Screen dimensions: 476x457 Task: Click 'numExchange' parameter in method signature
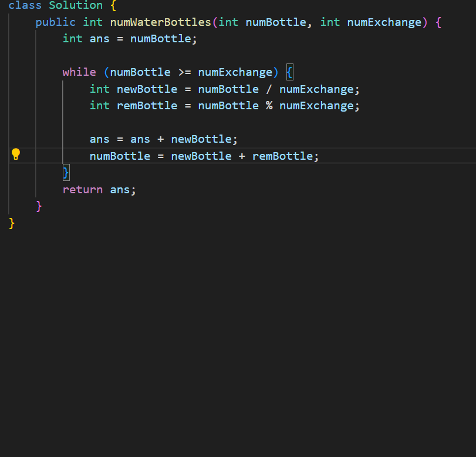384,22
